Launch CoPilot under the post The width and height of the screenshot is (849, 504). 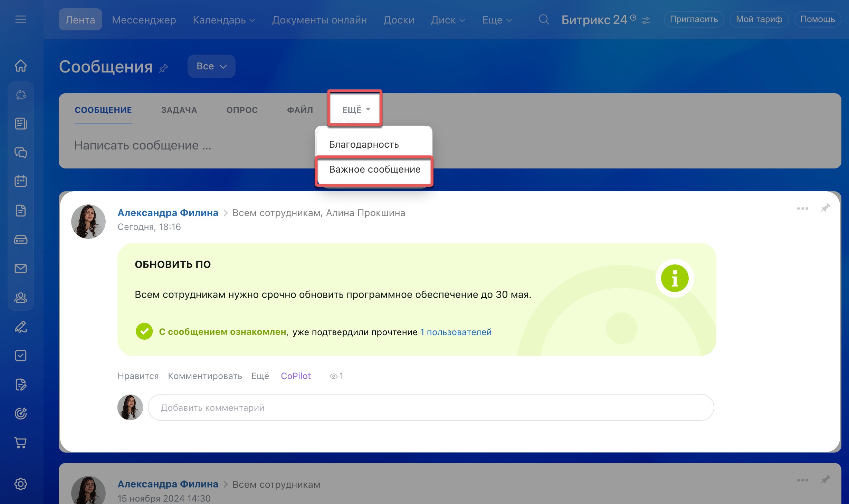[296, 376]
